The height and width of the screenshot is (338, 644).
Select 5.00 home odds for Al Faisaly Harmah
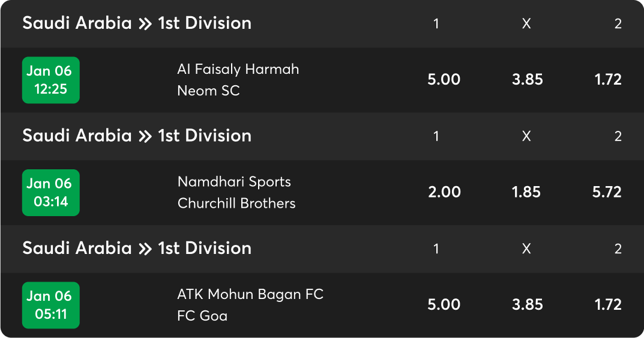coord(444,80)
